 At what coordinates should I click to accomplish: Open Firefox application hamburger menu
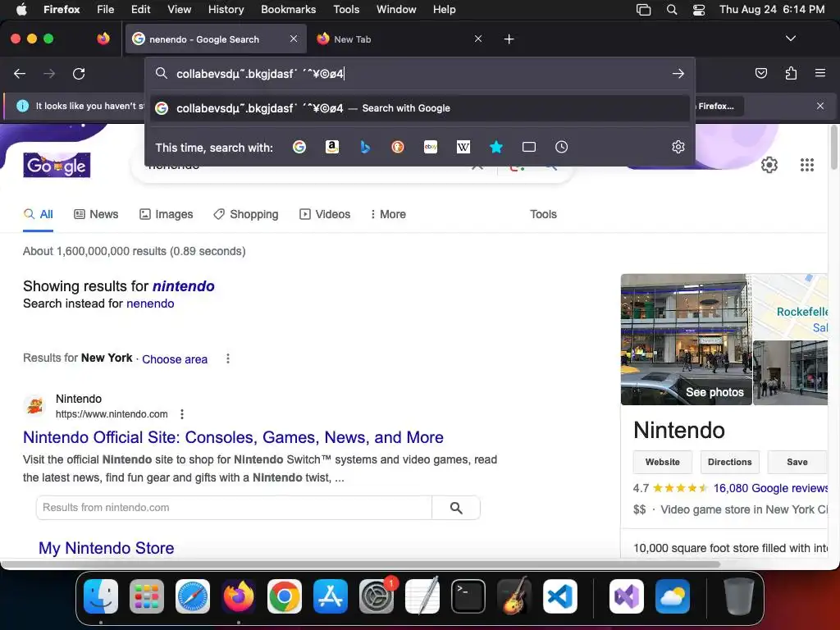click(x=820, y=73)
